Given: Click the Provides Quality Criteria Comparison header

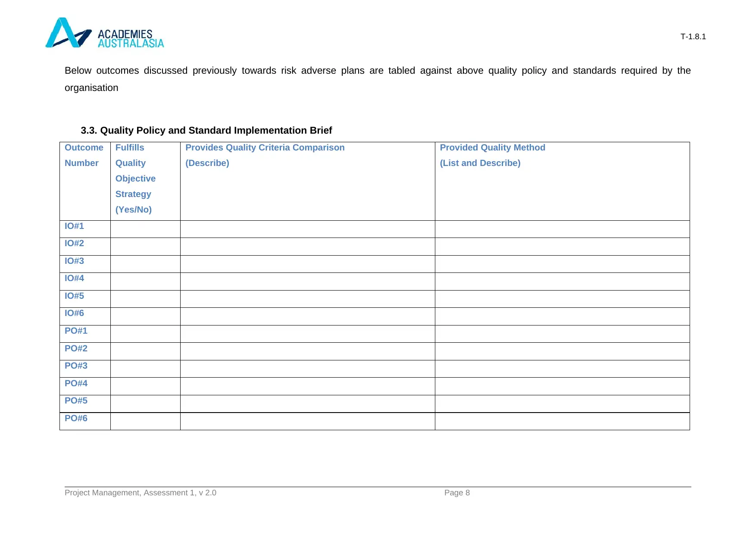Looking at the screenshot, I should 265,155.
